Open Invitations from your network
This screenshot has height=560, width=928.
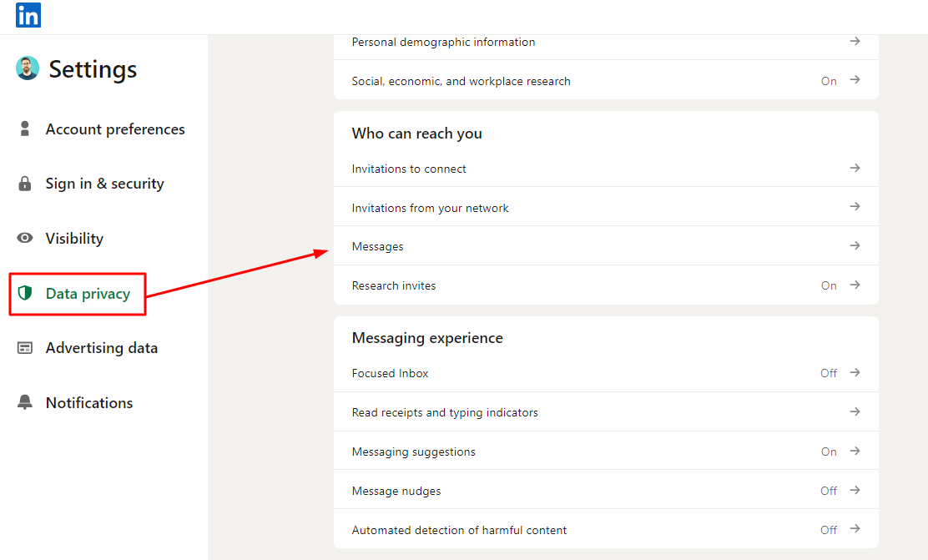tap(430, 208)
